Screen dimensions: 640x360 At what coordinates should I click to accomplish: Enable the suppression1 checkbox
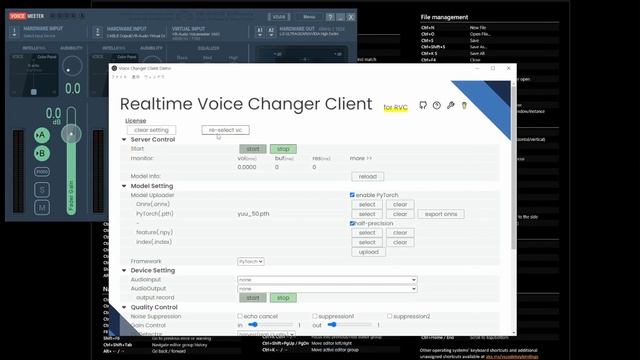315,316
